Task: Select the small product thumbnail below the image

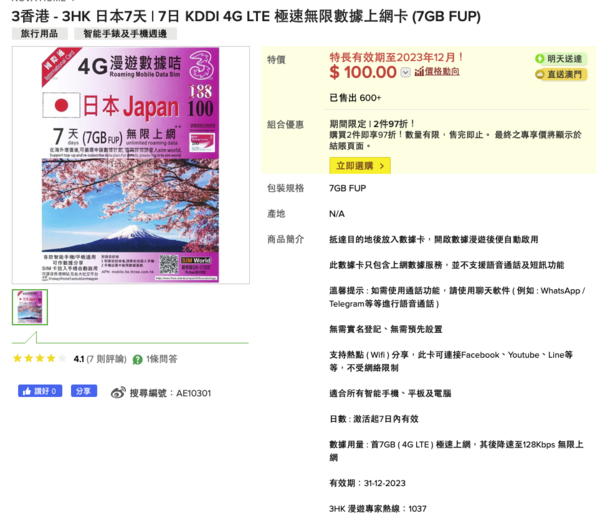Action: [x=30, y=307]
